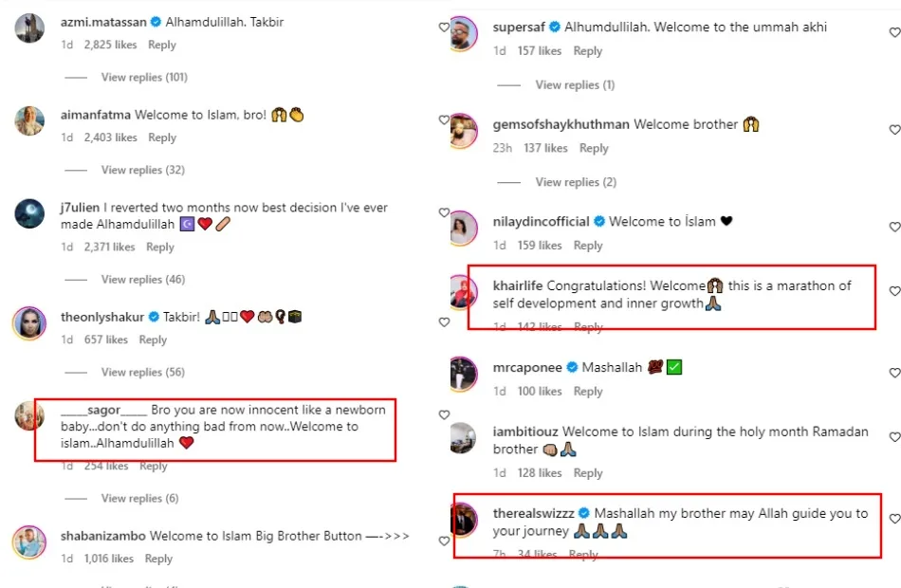Like therealswizzz's Mashallah comment
This screenshot has width=901, height=588.
[894, 519]
